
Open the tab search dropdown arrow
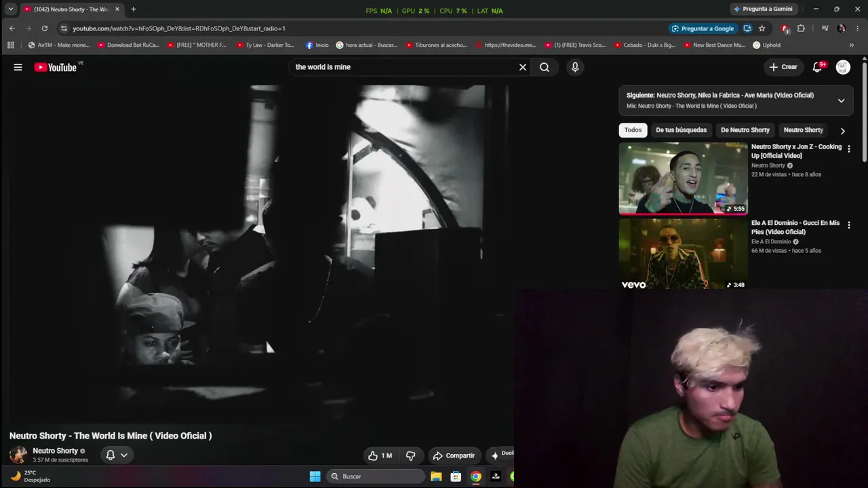(11, 9)
